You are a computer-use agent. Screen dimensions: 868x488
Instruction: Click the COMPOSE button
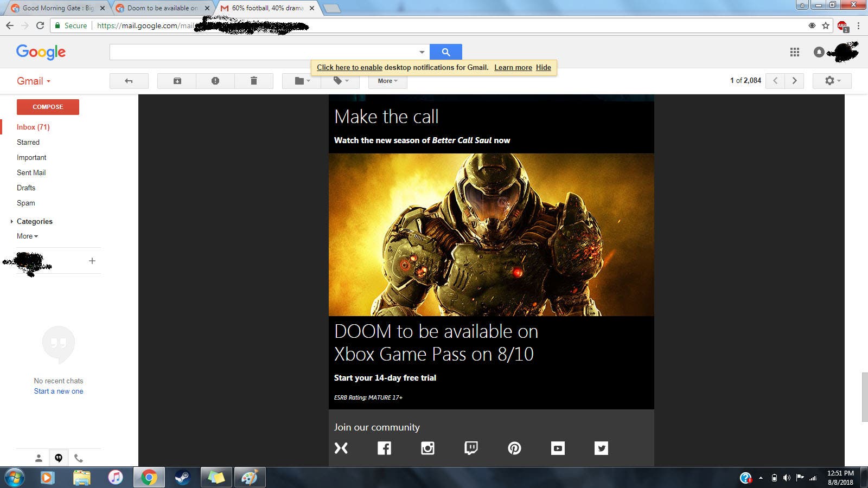tap(48, 107)
